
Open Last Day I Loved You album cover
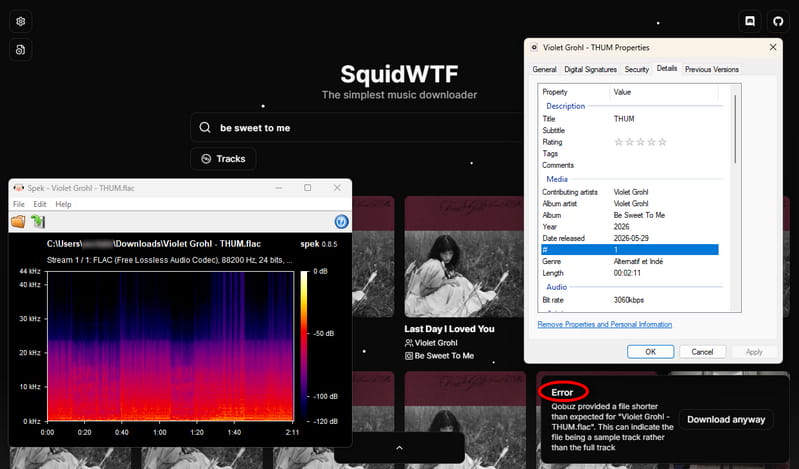[465, 257]
